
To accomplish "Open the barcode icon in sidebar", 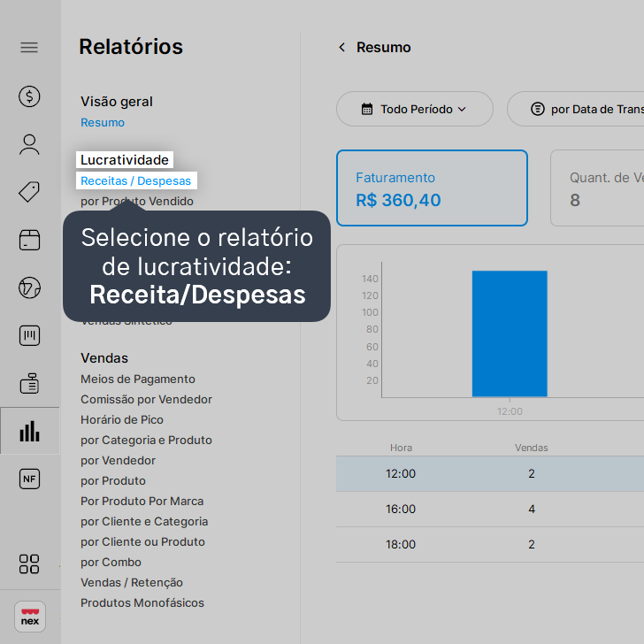I will (29, 335).
